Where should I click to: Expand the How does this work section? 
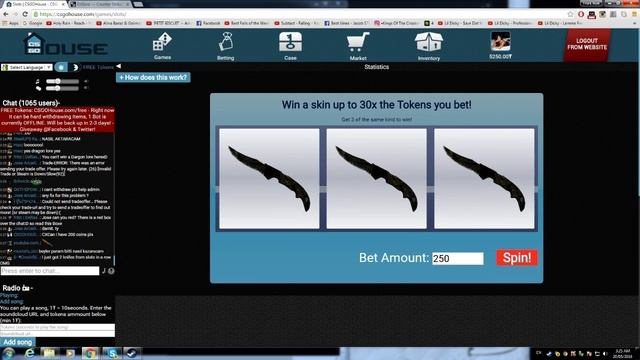click(153, 78)
